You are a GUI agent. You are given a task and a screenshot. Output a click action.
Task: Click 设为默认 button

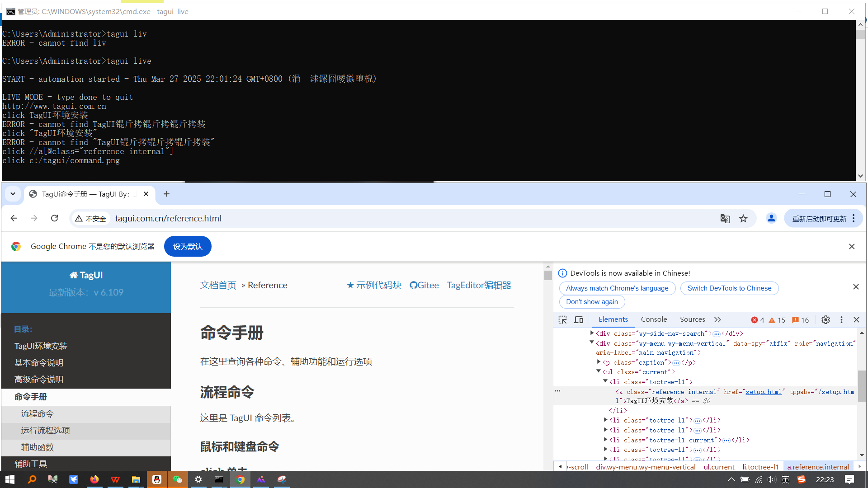pyautogui.click(x=188, y=246)
